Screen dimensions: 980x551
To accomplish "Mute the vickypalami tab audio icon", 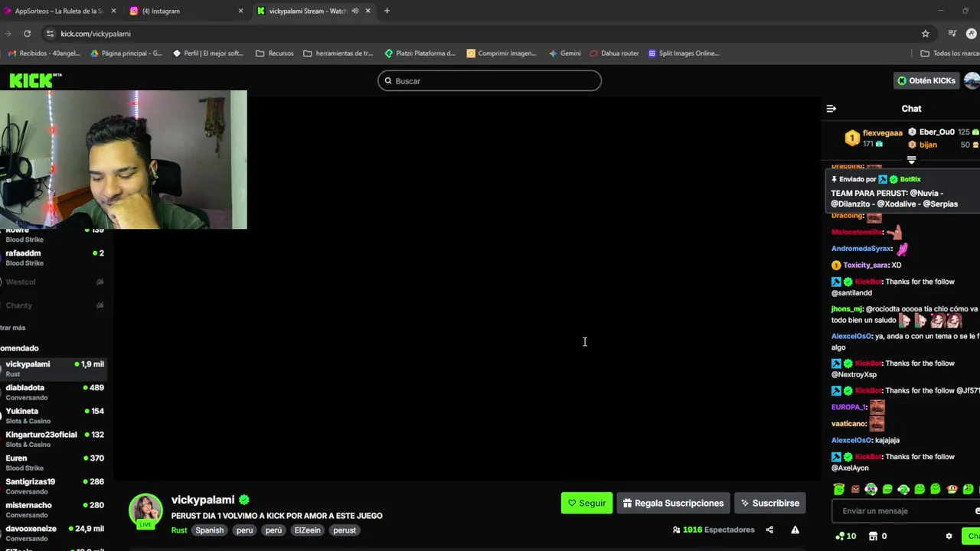I will click(x=354, y=11).
